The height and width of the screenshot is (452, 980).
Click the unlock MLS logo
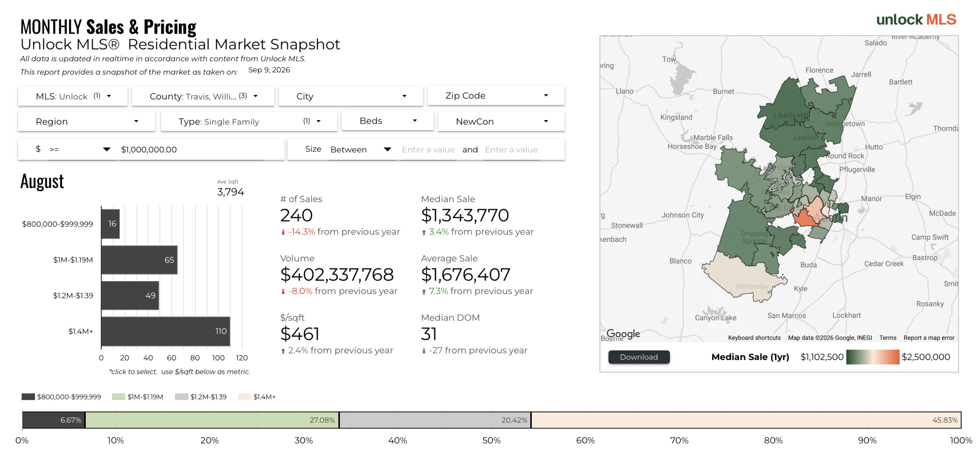pyautogui.click(x=916, y=19)
